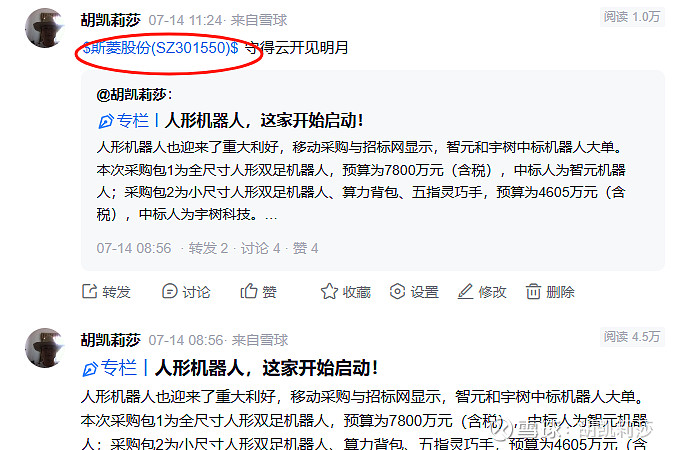Viewport: 673px width, 450px height.
Task: Click first post timestamp 07-14 11:24
Action: [185, 20]
